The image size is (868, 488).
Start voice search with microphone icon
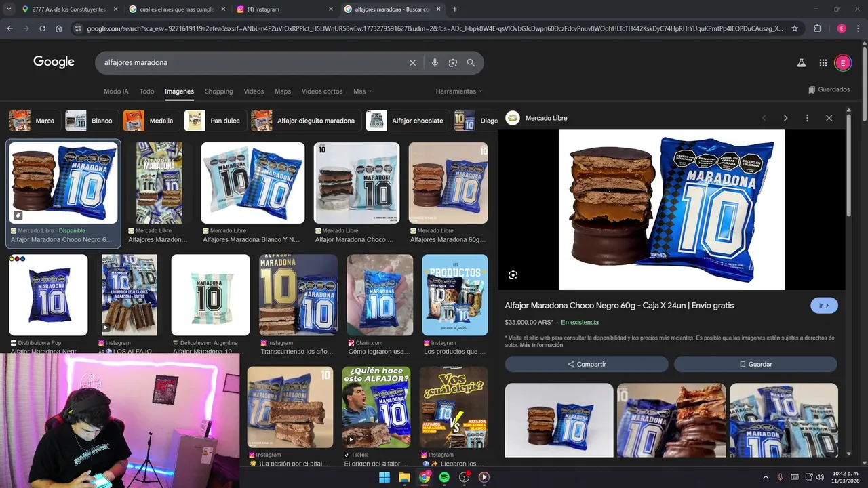[435, 62]
